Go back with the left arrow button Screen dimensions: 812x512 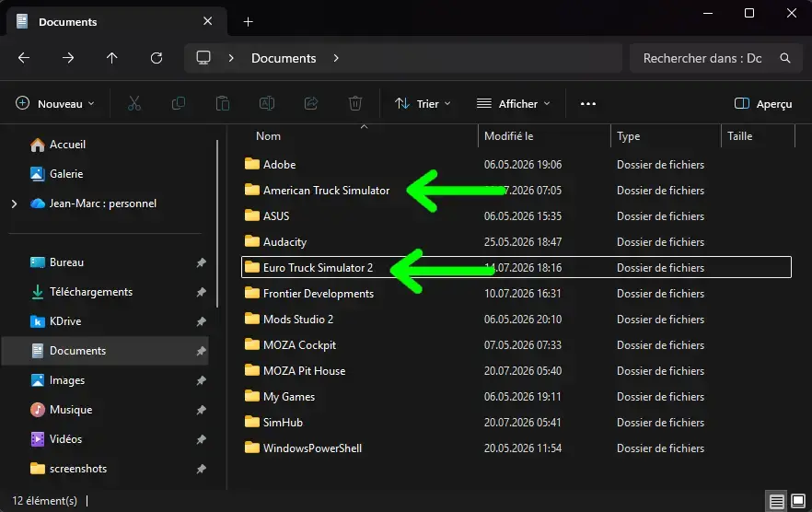coord(24,58)
